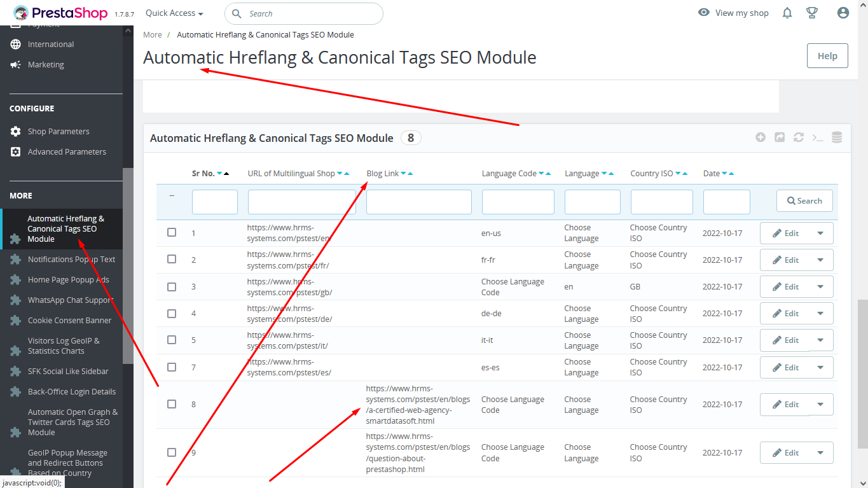This screenshot has height=488, width=868.
Task: Click the megaphone icon for Marketing
Action: pos(15,65)
